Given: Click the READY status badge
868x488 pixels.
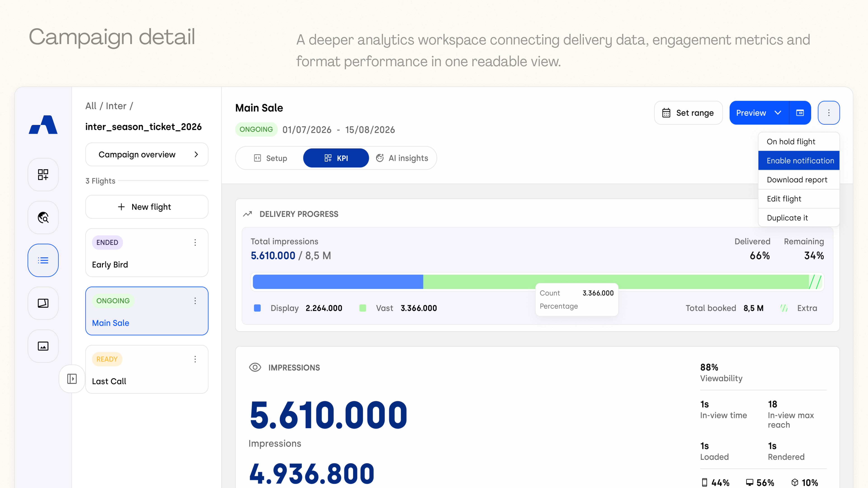Looking at the screenshot, I should 107,359.
